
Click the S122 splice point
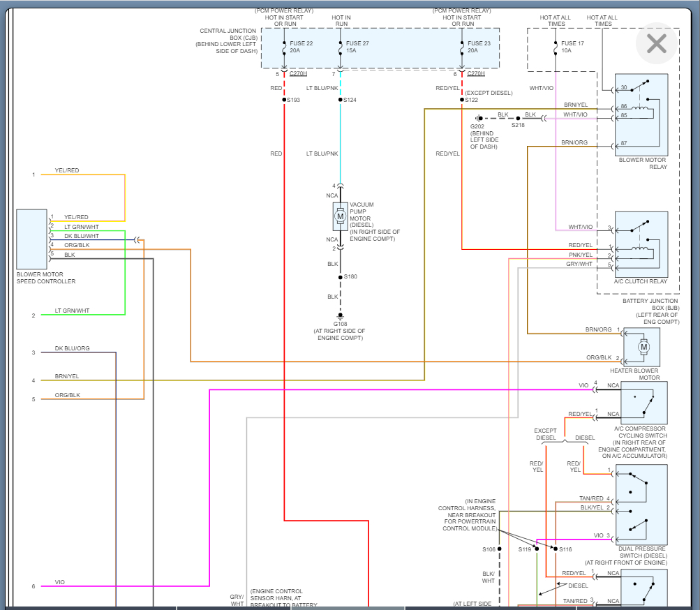coord(462,101)
